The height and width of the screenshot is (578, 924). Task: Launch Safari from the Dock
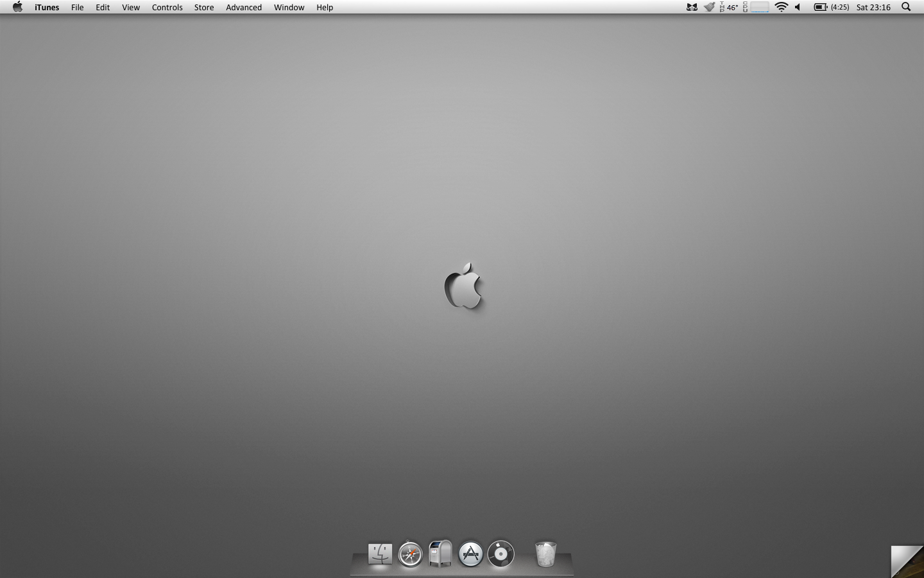[x=410, y=554]
